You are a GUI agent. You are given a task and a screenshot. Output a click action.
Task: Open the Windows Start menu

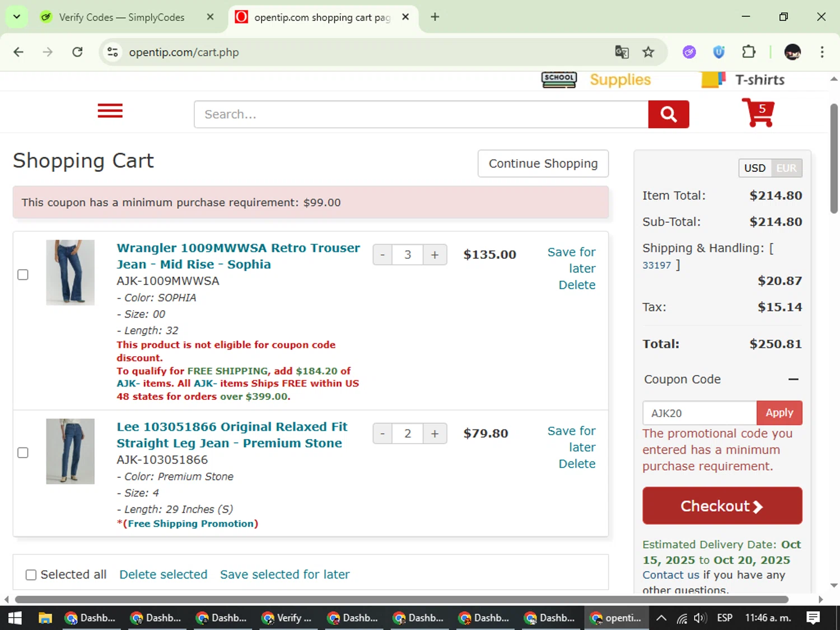[15, 618]
